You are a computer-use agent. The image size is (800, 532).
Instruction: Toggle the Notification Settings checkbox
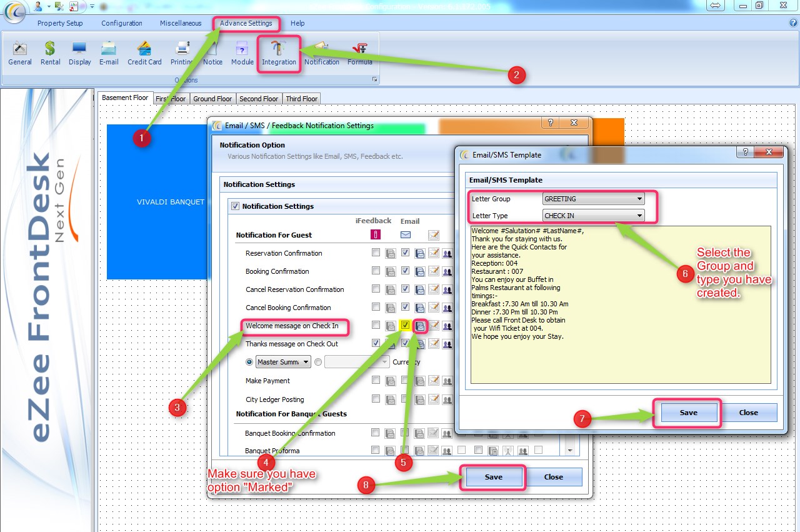coord(236,206)
